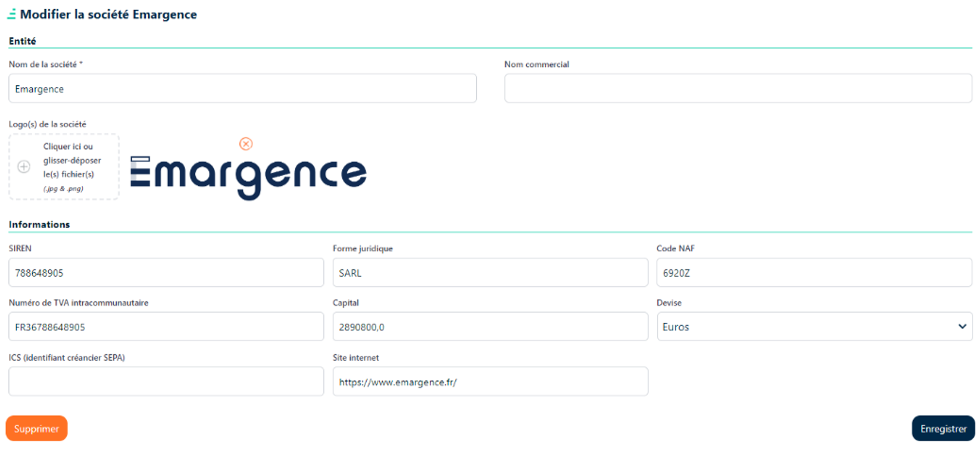The height and width of the screenshot is (454, 980).
Task: Edit the Forme juridique field with SARL
Action: pos(490,272)
